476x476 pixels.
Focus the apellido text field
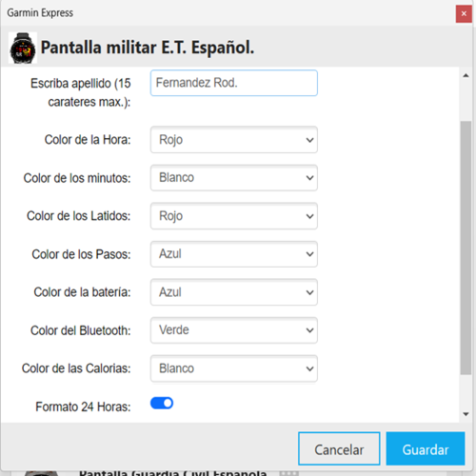pyautogui.click(x=234, y=83)
